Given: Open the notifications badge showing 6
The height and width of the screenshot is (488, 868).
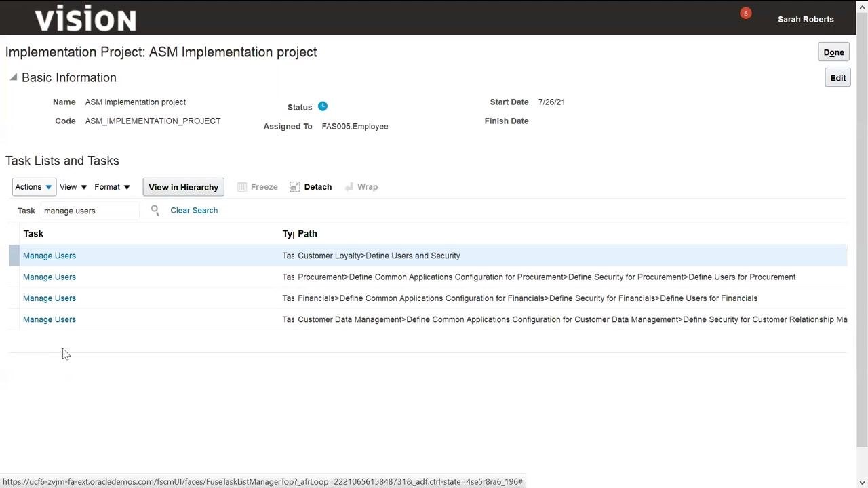Looking at the screenshot, I should pos(745,14).
